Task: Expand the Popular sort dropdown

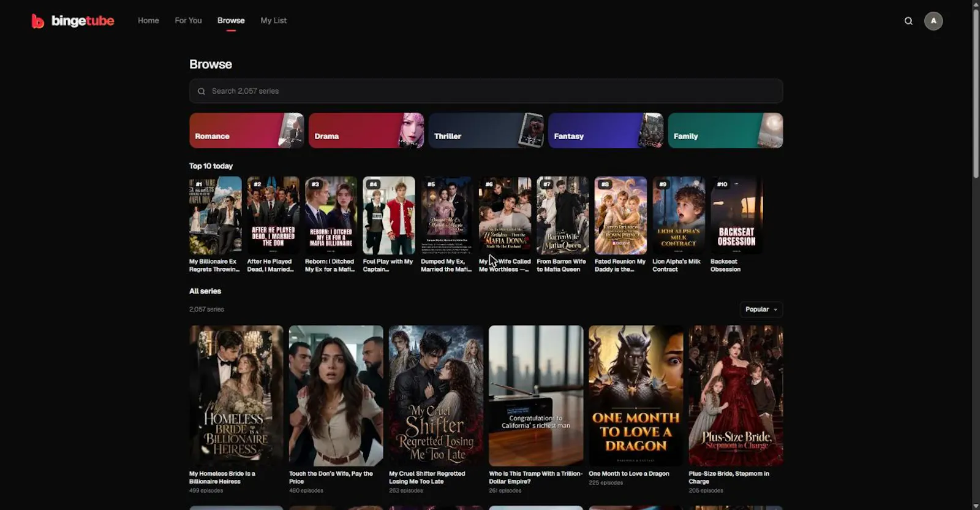Action: pos(761,310)
